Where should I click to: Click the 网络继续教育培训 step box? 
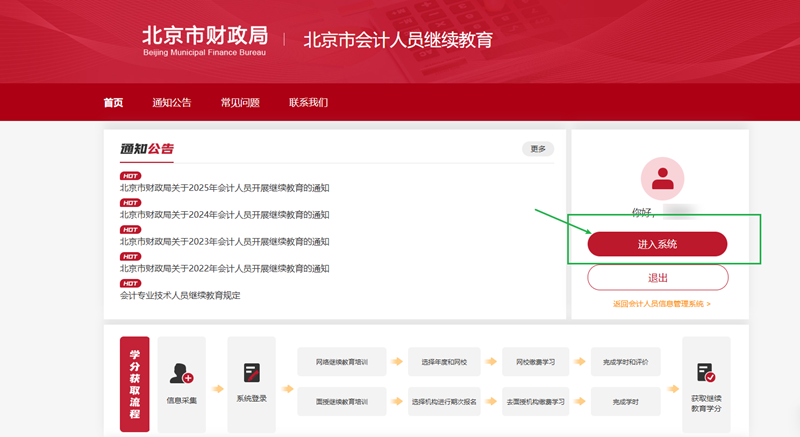click(x=342, y=362)
